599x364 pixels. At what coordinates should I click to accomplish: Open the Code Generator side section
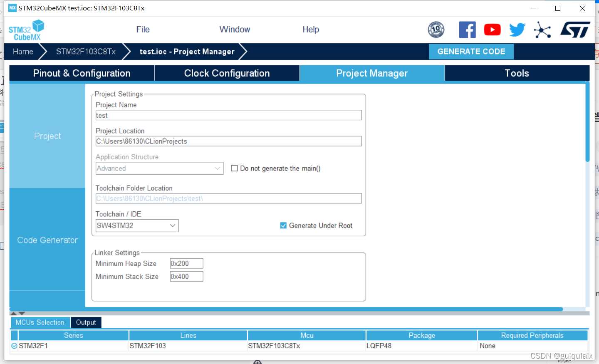(47, 240)
